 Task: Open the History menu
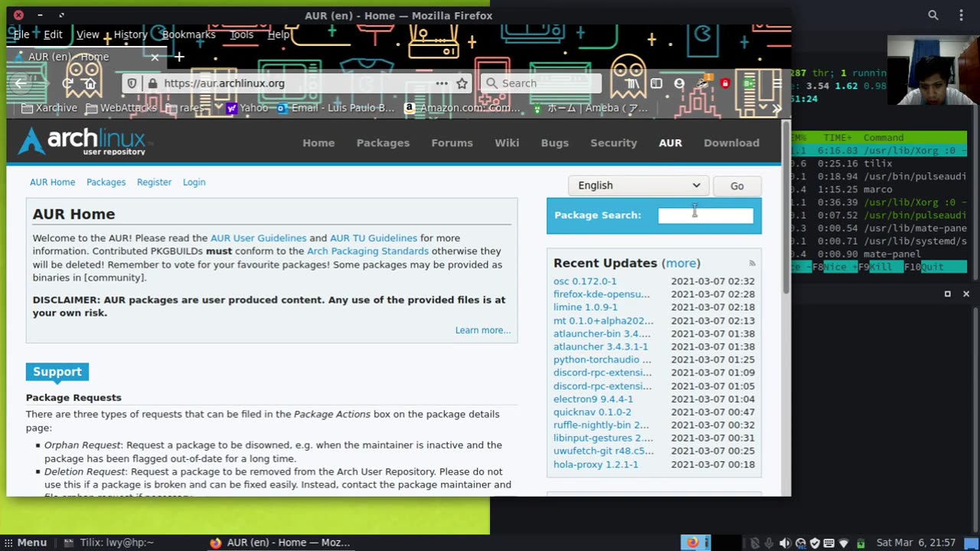pyautogui.click(x=130, y=34)
